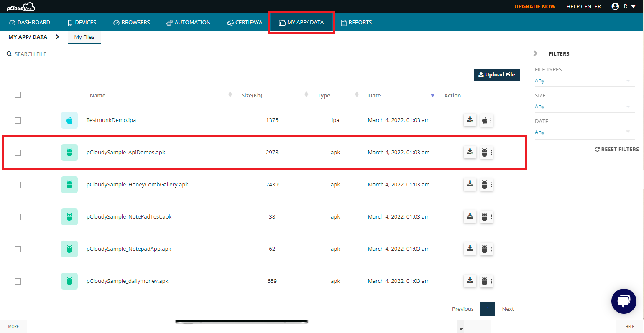Open Android actions for pCloudySample_ApiDemos.apk
The height and width of the screenshot is (333, 644).
click(x=487, y=153)
